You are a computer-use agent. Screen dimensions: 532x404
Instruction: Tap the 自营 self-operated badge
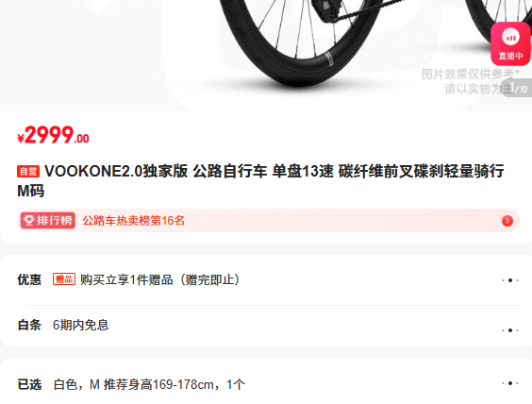coord(28,172)
